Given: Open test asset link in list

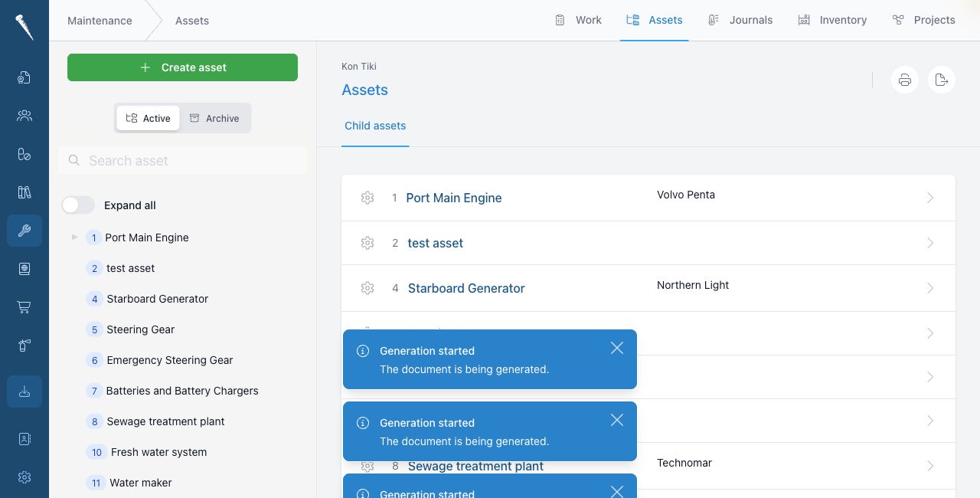Looking at the screenshot, I should [x=436, y=243].
